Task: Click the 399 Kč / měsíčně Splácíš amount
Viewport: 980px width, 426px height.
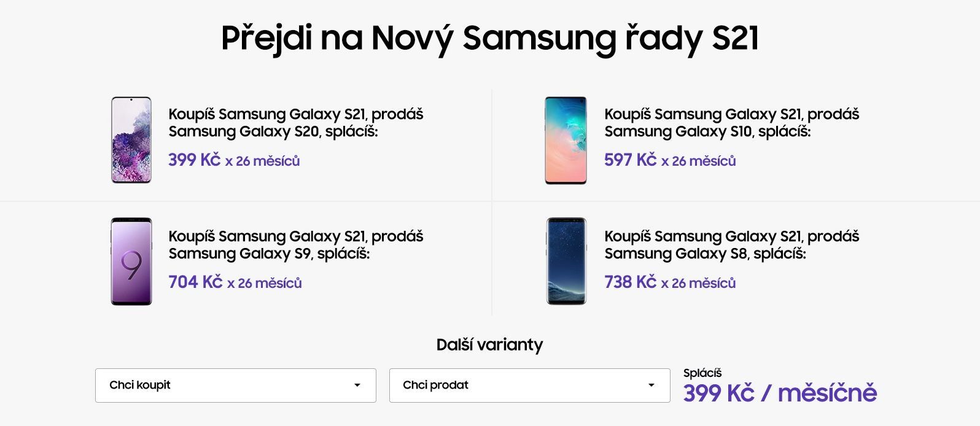Action: (781, 390)
